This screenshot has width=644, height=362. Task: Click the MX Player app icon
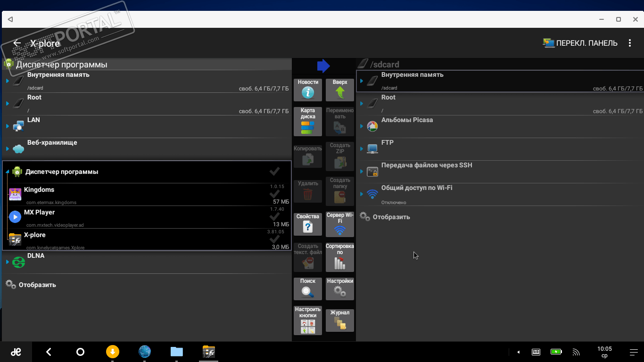tap(15, 216)
